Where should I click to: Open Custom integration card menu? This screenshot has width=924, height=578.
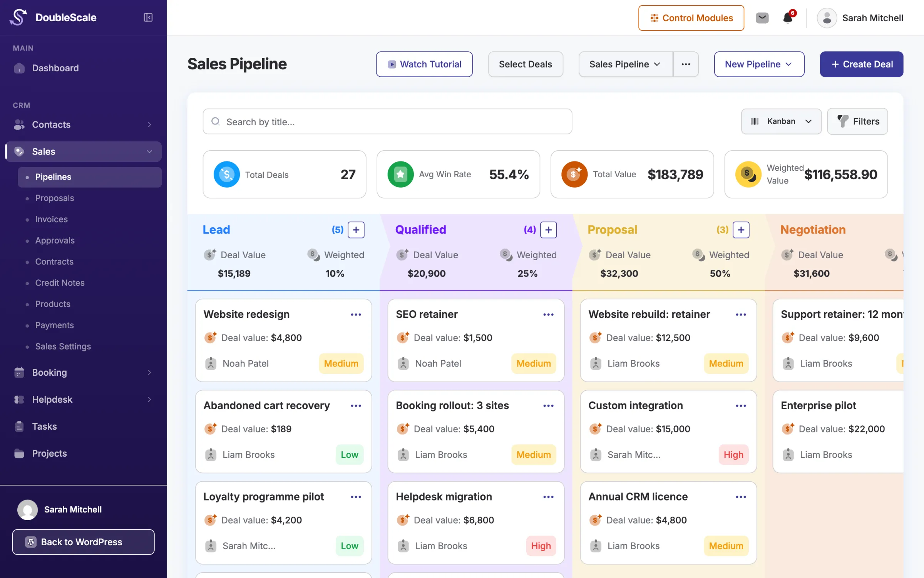[741, 406]
